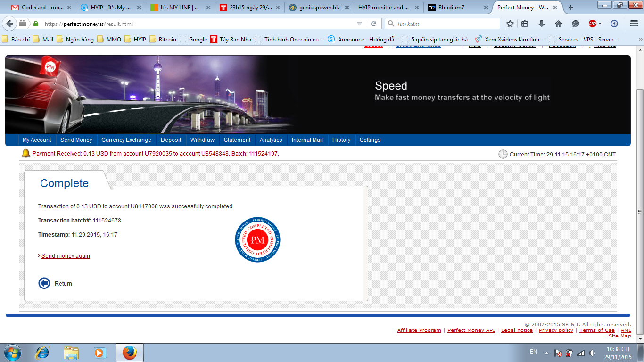Click the volume speaker tray icon
644x362 pixels.
tap(593, 353)
